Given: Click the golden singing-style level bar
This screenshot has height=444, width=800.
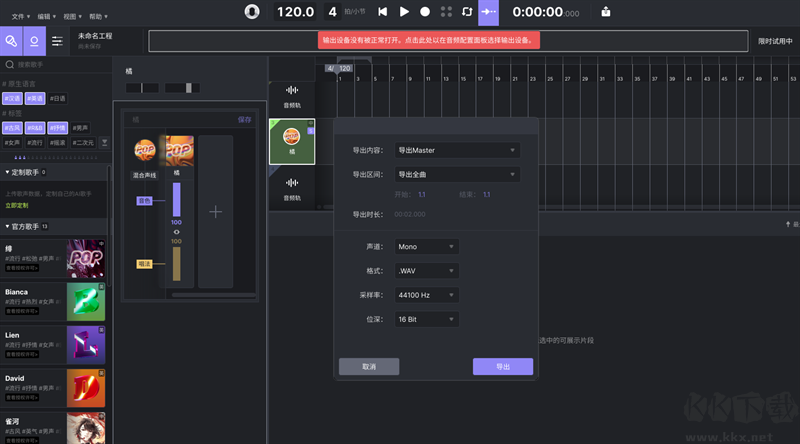Looking at the screenshot, I should pyautogui.click(x=177, y=264).
